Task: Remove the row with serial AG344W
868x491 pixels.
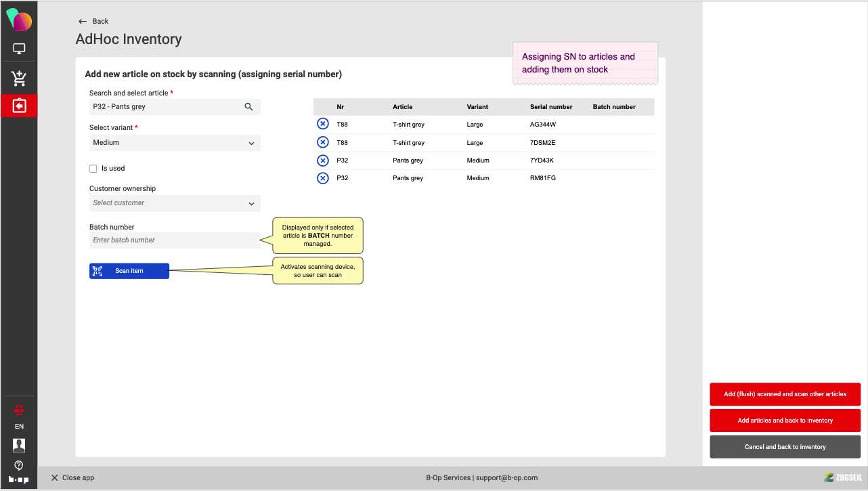Action: pyautogui.click(x=323, y=124)
